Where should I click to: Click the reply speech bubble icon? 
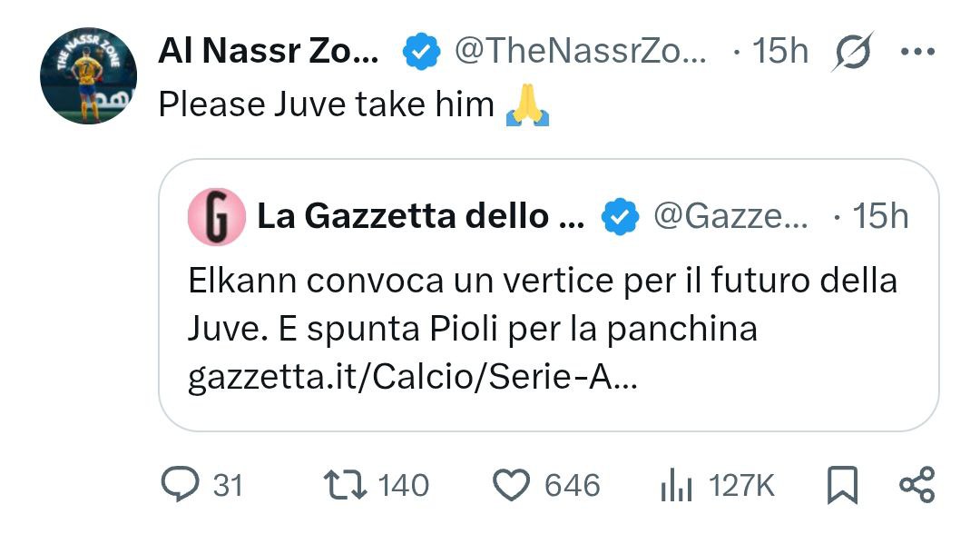179,485
